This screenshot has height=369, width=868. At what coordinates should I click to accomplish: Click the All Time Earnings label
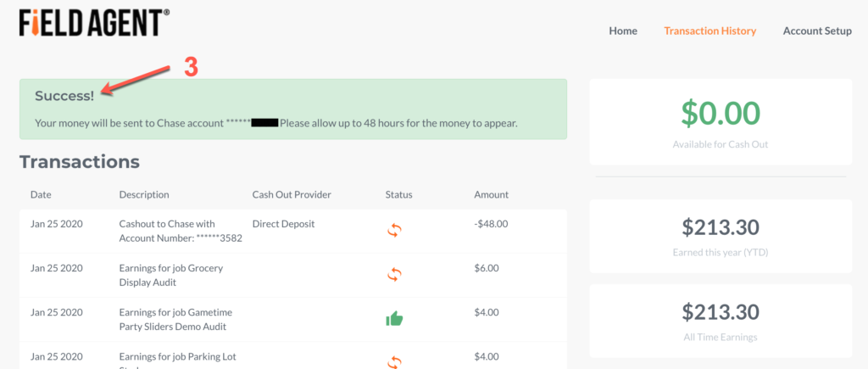tap(721, 337)
